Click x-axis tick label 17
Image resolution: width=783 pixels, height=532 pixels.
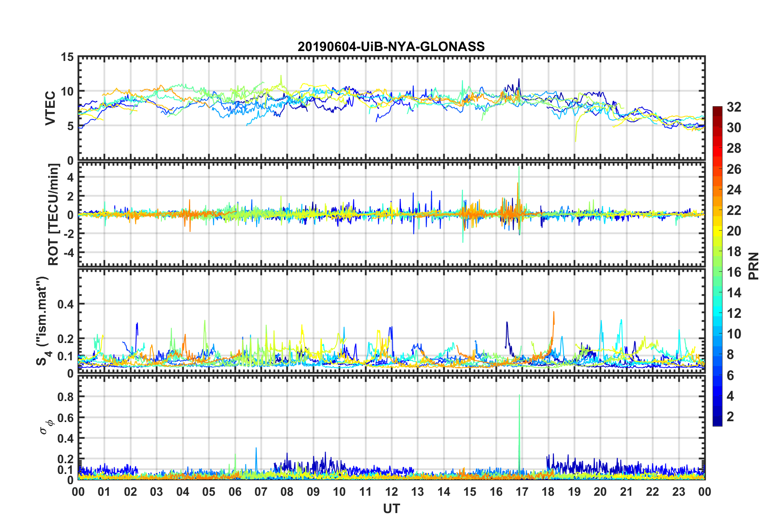(x=522, y=492)
